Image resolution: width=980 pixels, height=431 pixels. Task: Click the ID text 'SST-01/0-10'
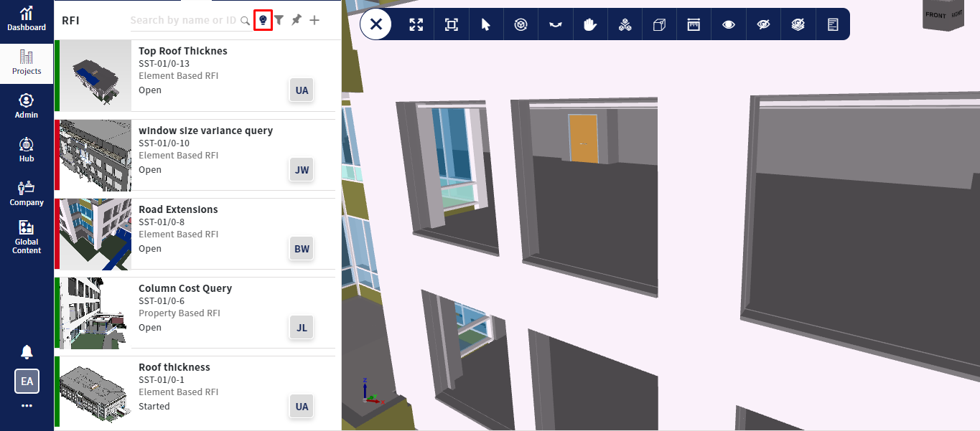(164, 143)
